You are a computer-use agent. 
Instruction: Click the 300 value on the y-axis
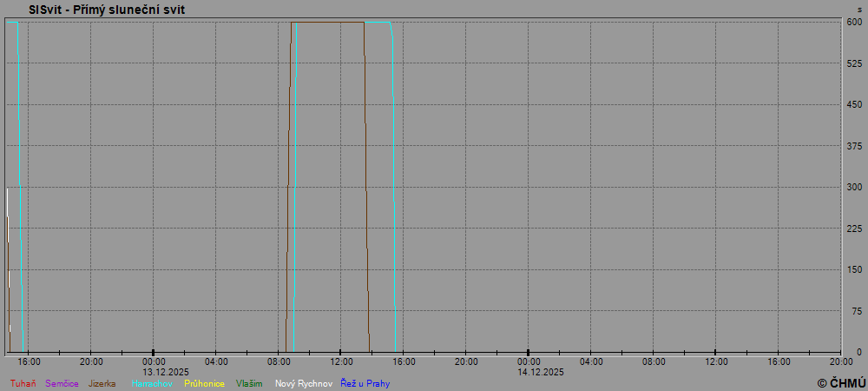click(x=854, y=187)
